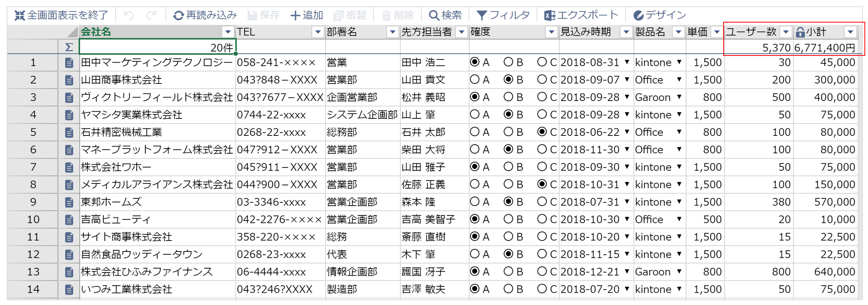Click the 追加 plus icon
The height and width of the screenshot is (305, 868).
(x=295, y=15)
